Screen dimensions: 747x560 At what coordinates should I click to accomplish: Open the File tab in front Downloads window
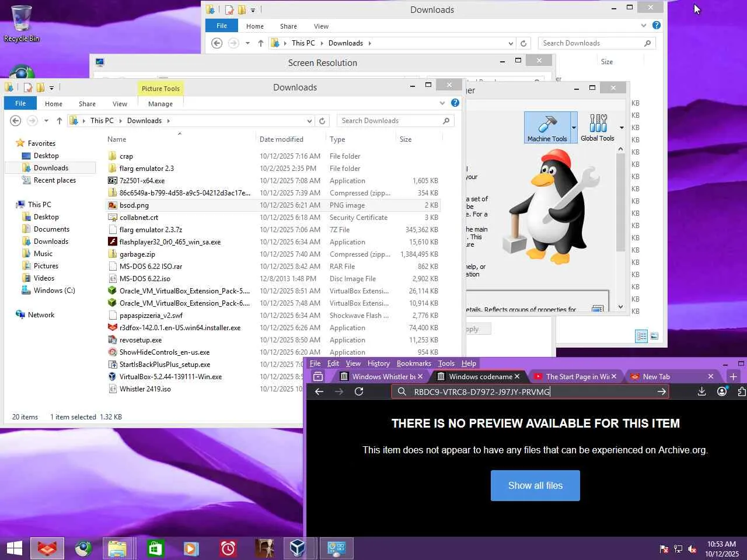(x=20, y=103)
